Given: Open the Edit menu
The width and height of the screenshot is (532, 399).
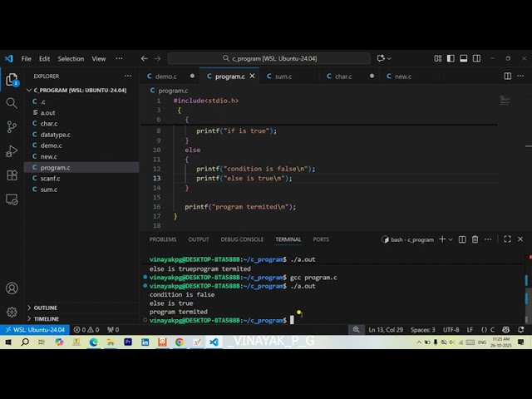Looking at the screenshot, I should (44, 59).
